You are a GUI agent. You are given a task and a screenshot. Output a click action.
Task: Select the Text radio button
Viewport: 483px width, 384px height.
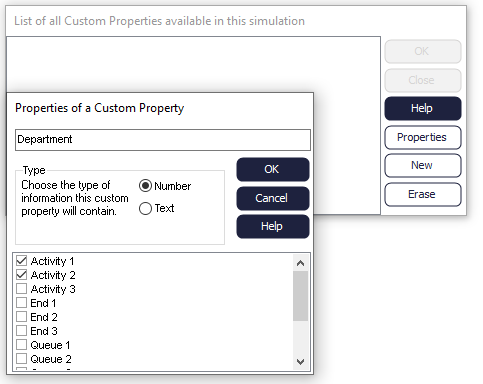[145, 208]
